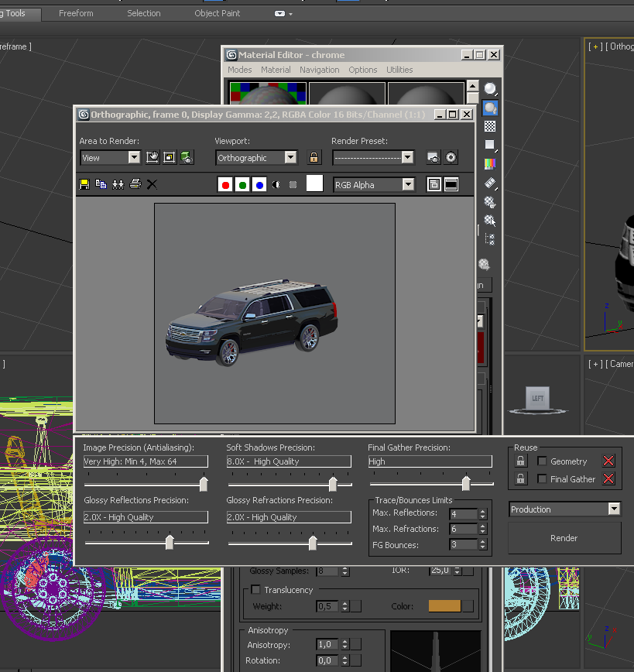Toggle the red channel display

[225, 185]
